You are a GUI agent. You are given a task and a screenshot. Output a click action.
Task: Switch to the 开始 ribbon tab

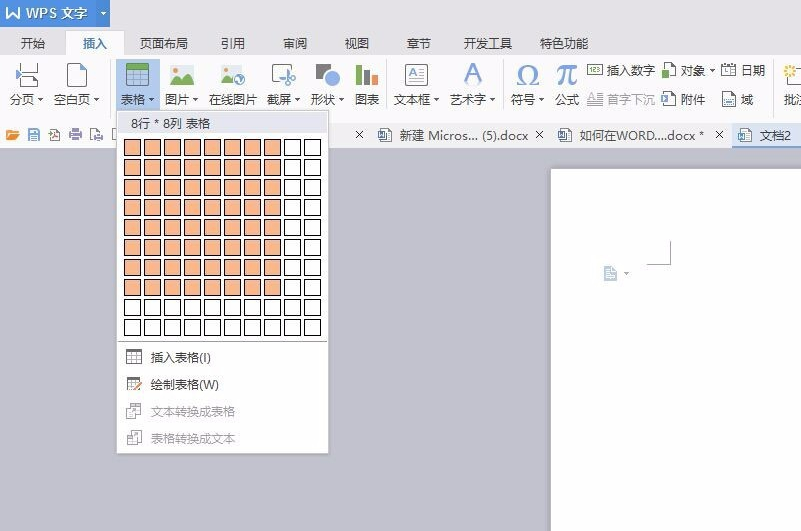coord(33,43)
